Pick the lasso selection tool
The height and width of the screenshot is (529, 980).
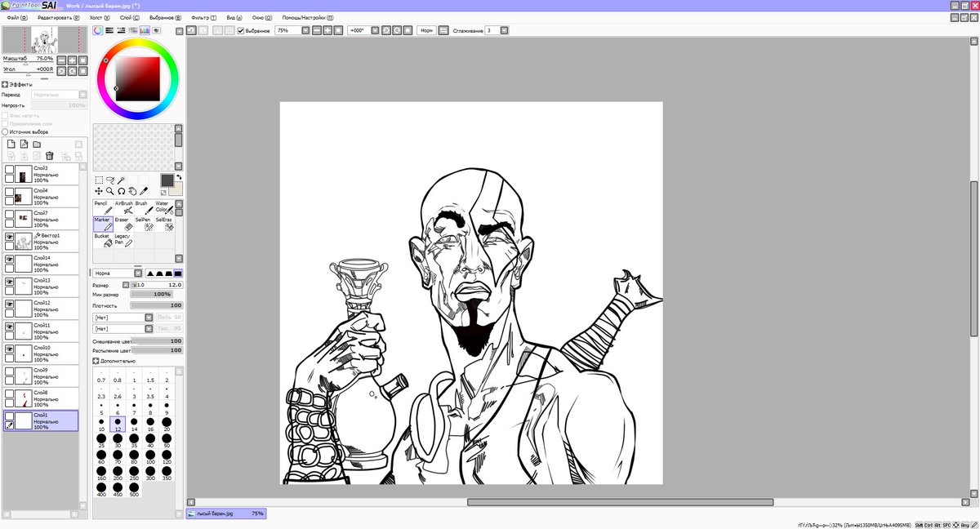click(109, 180)
